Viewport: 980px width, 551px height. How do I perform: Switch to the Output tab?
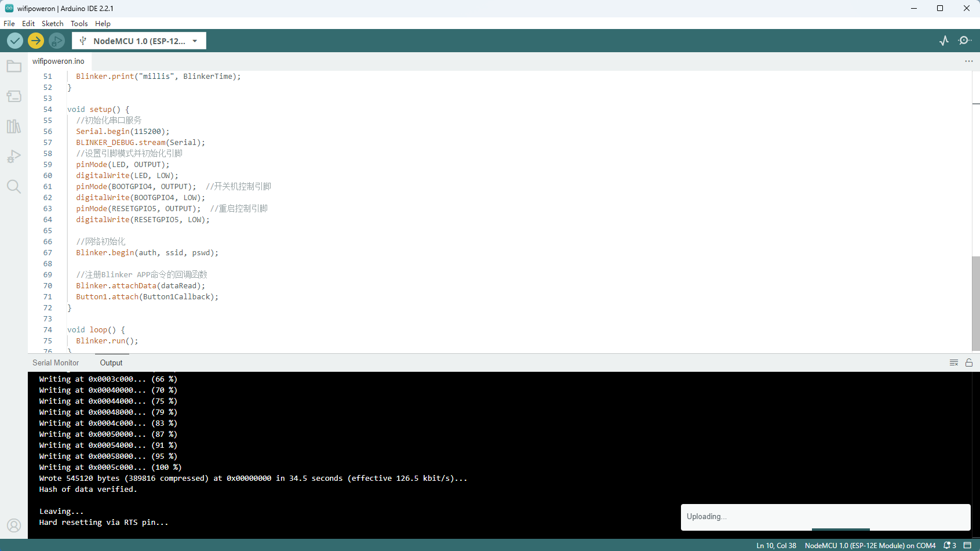[x=111, y=362]
